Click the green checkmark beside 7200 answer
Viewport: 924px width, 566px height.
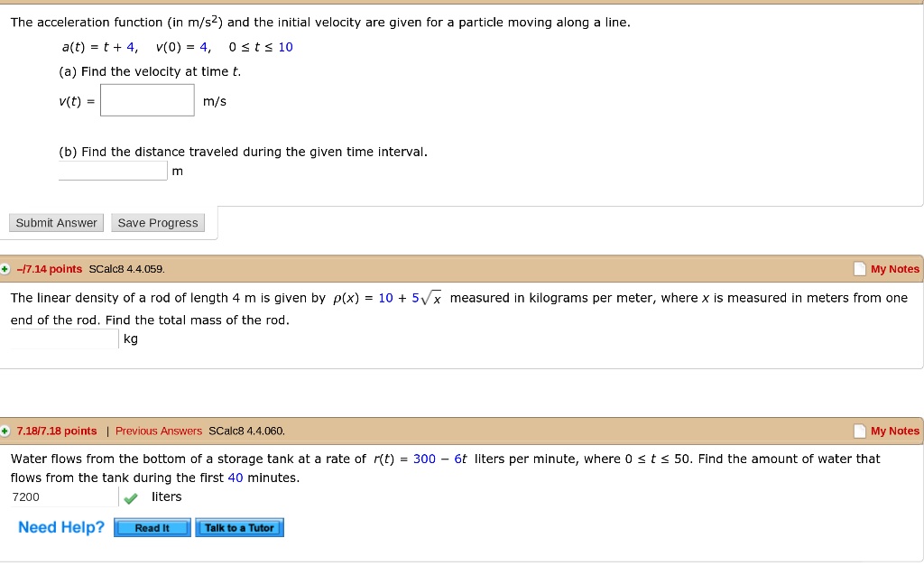pos(130,497)
